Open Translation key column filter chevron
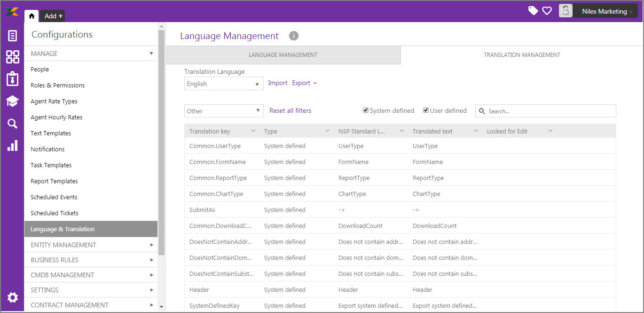Image resolution: width=644 pixels, height=313 pixels. 253,131
